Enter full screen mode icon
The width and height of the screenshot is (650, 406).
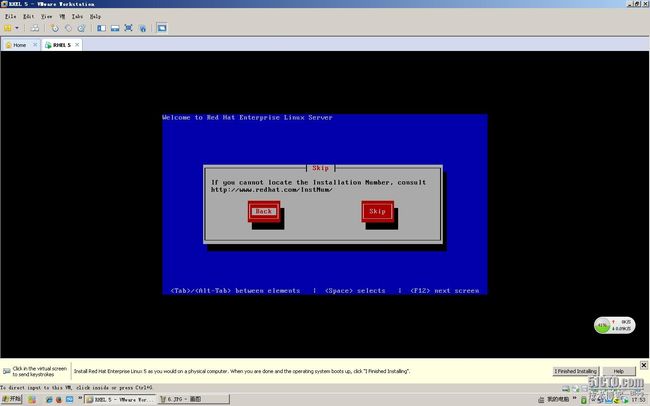click(x=129, y=28)
